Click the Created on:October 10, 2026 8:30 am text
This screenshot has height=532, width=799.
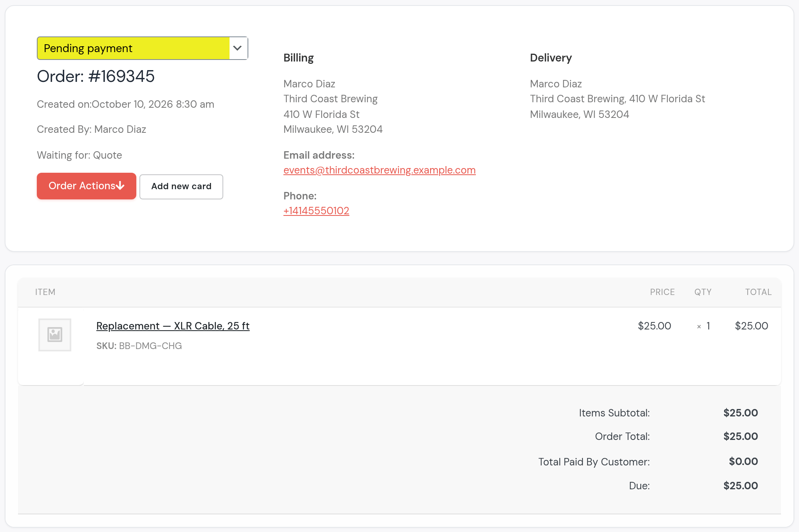(125, 104)
